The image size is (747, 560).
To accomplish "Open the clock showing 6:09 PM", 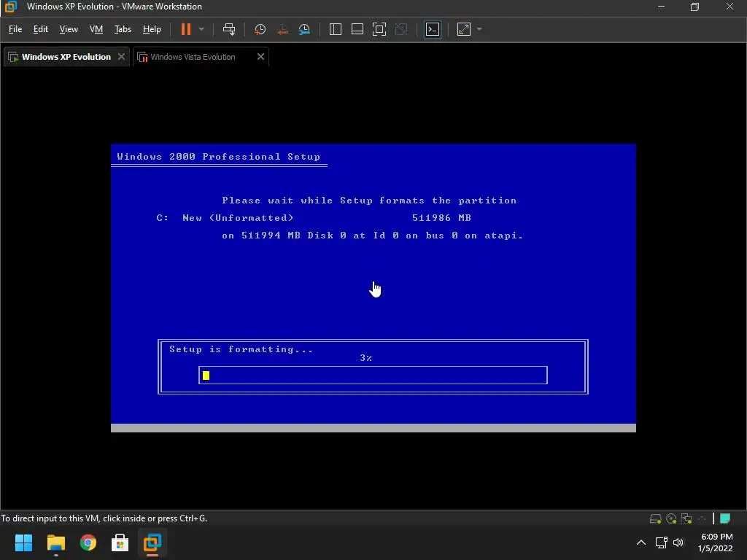I will pyautogui.click(x=716, y=542).
